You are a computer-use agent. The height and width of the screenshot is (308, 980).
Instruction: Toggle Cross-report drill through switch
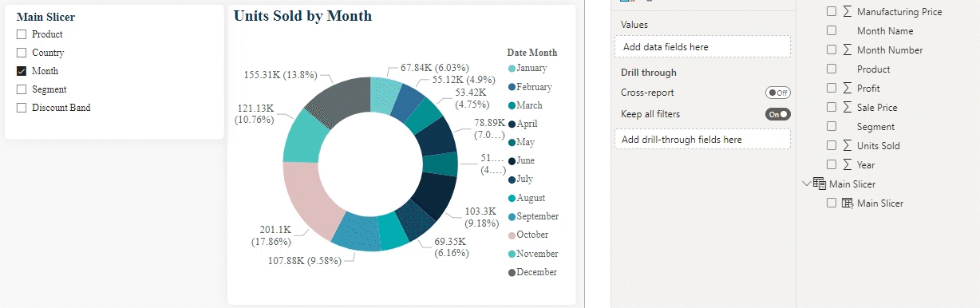tap(777, 93)
